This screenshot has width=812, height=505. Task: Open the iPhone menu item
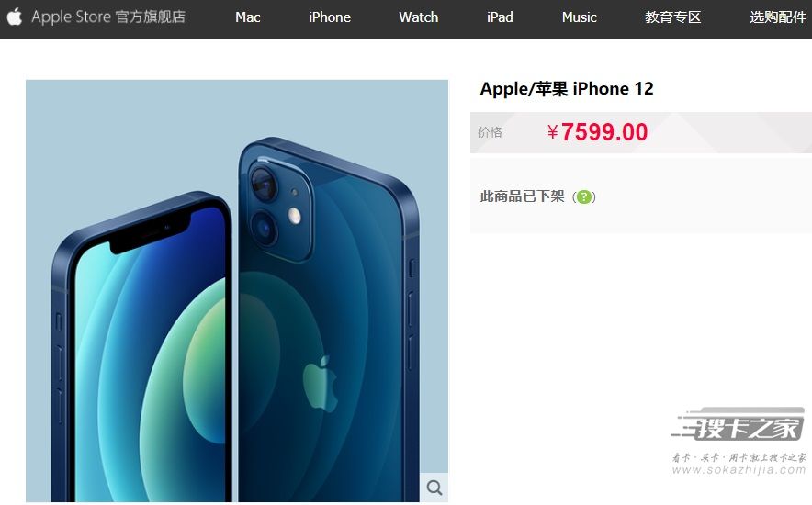pos(330,17)
